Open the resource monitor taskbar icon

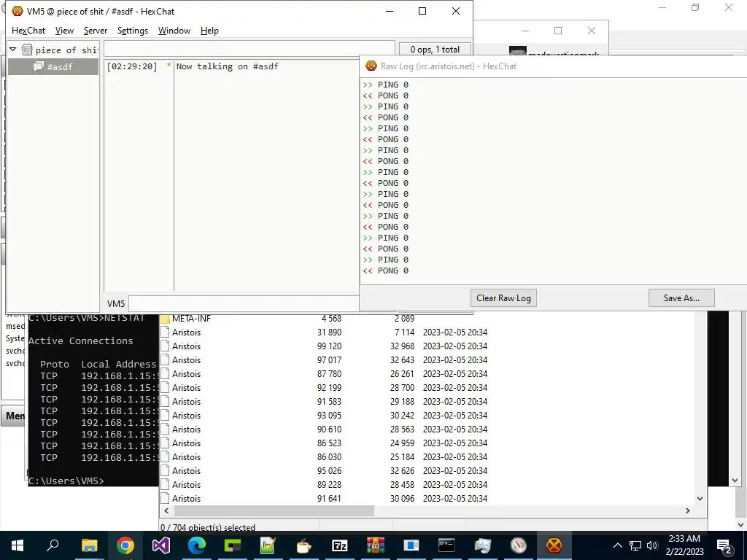pos(483,545)
